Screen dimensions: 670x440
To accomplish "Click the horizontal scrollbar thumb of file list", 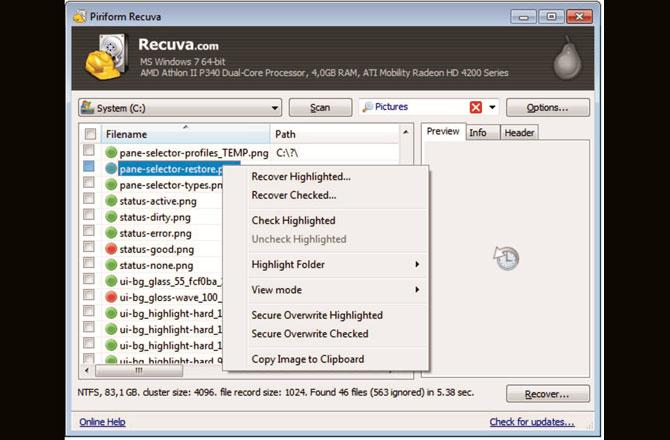I will coord(139,370).
